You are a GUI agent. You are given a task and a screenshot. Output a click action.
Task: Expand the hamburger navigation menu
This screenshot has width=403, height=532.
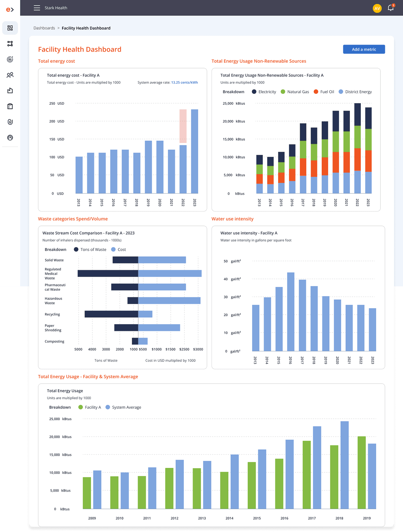pyautogui.click(x=37, y=8)
